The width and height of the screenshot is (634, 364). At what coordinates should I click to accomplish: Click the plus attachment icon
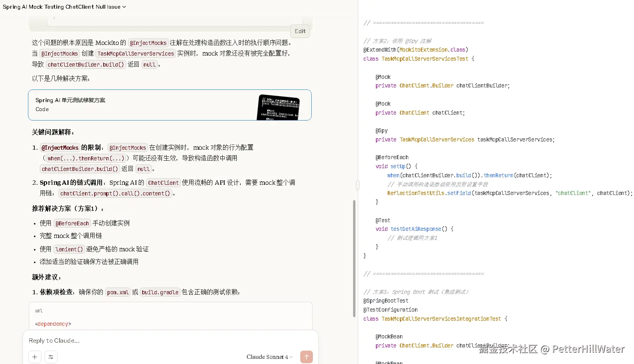pos(35,357)
